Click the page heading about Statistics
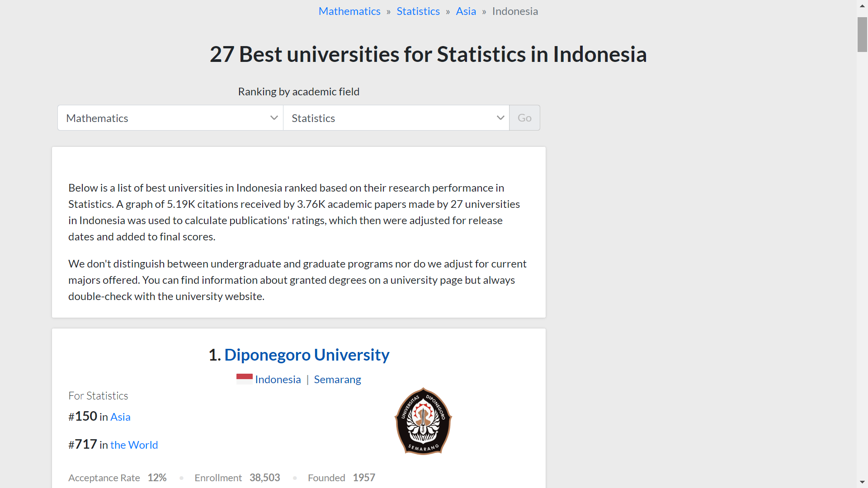 tap(428, 54)
